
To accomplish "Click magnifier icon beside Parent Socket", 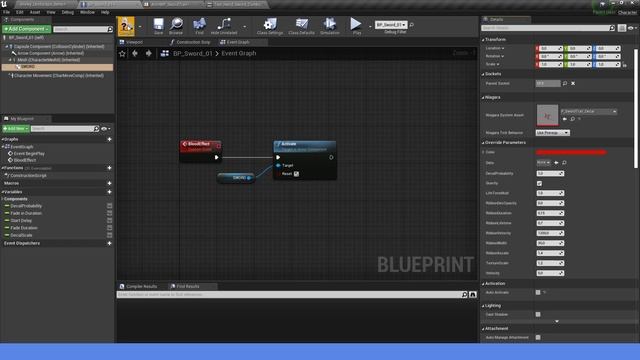I will pyautogui.click(x=565, y=83).
